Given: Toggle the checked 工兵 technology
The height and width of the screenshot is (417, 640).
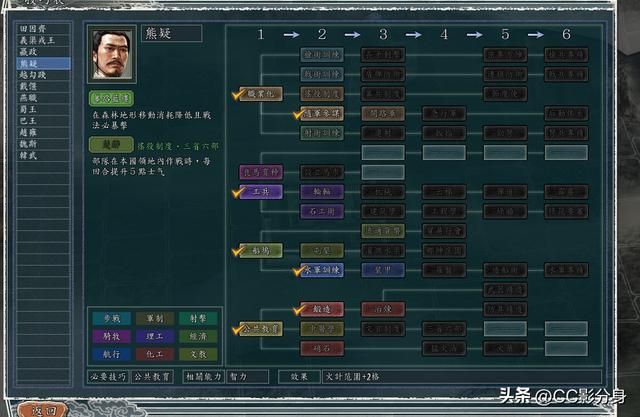Looking at the screenshot, I should click(x=261, y=192).
